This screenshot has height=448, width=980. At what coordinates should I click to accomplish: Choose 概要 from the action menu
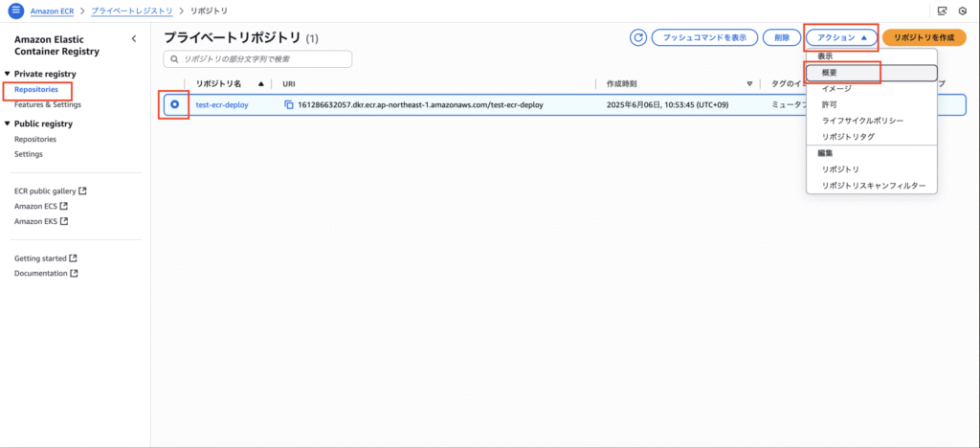coord(871,73)
